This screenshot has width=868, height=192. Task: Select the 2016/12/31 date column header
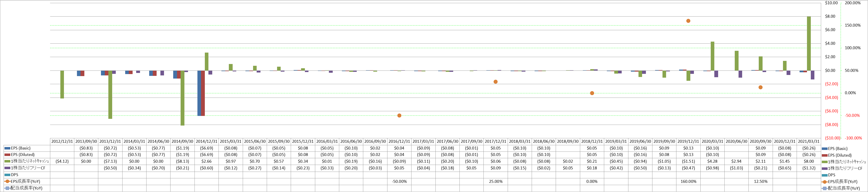click(x=399, y=142)
